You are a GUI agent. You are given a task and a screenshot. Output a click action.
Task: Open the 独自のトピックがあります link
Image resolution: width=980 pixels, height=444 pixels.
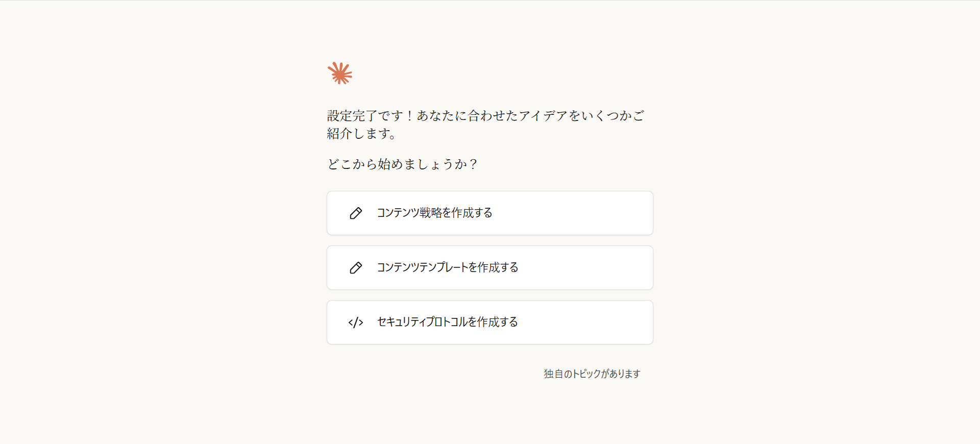pyautogui.click(x=592, y=374)
